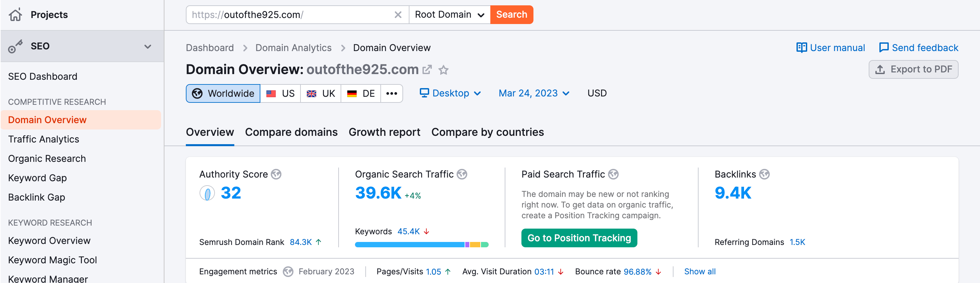Open the Mar 24, 2023 date dropdown
Image resolution: width=980 pixels, height=283 pixels.
coord(534,93)
